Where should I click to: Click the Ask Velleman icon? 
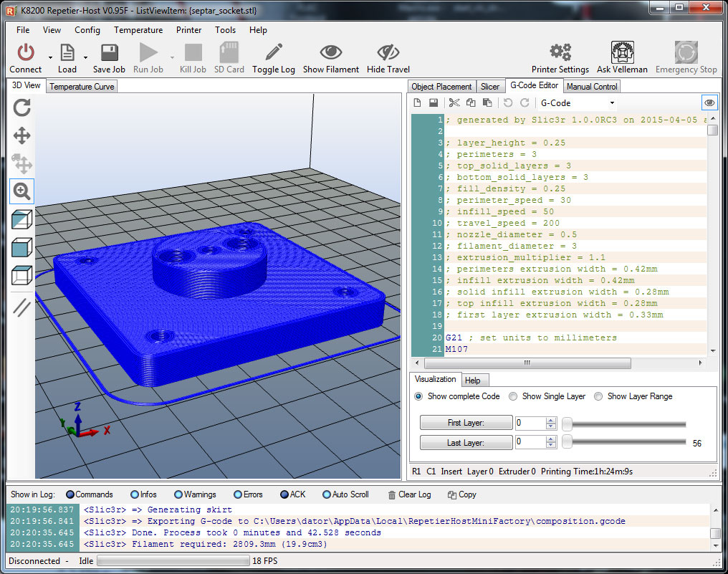622,52
